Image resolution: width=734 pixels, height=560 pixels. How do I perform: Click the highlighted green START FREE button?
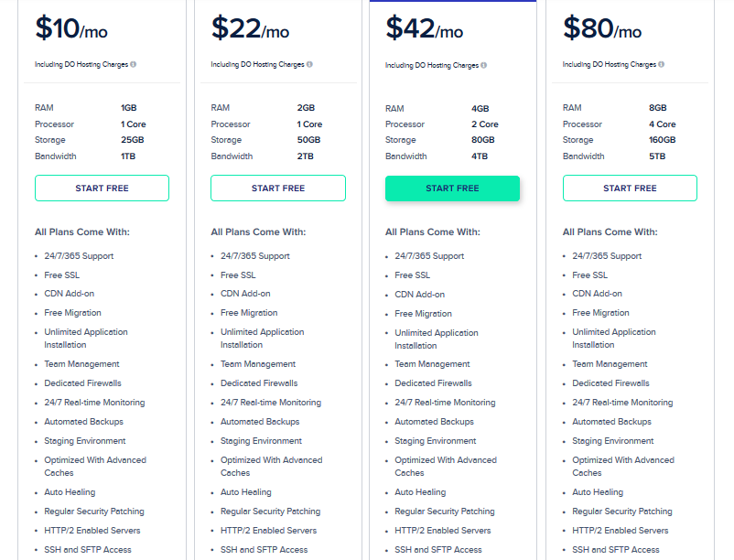[x=452, y=188]
